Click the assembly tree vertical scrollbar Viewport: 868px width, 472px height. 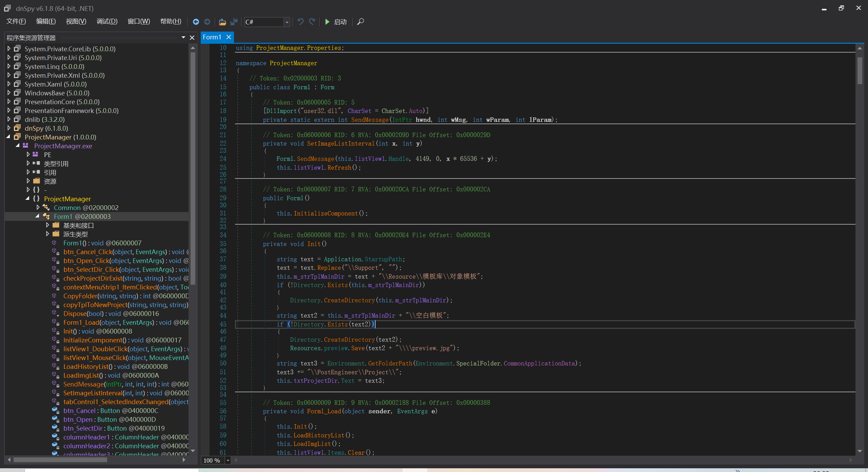(193, 168)
